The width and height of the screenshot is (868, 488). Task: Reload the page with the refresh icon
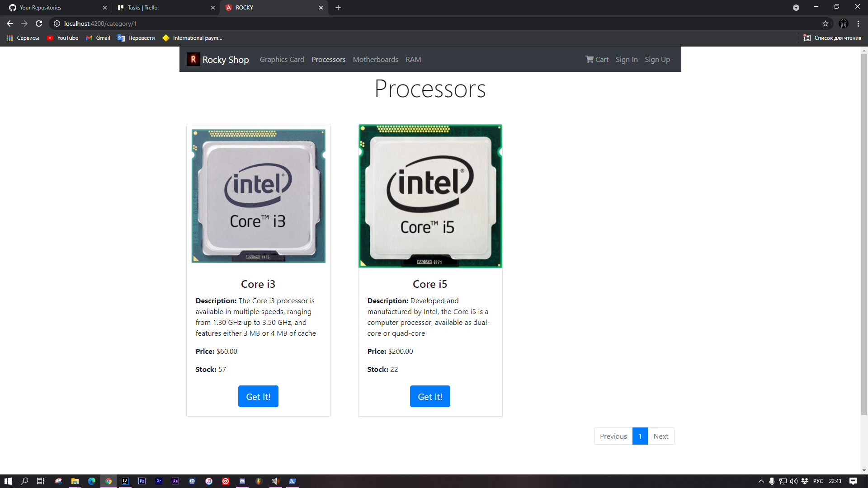(39, 23)
